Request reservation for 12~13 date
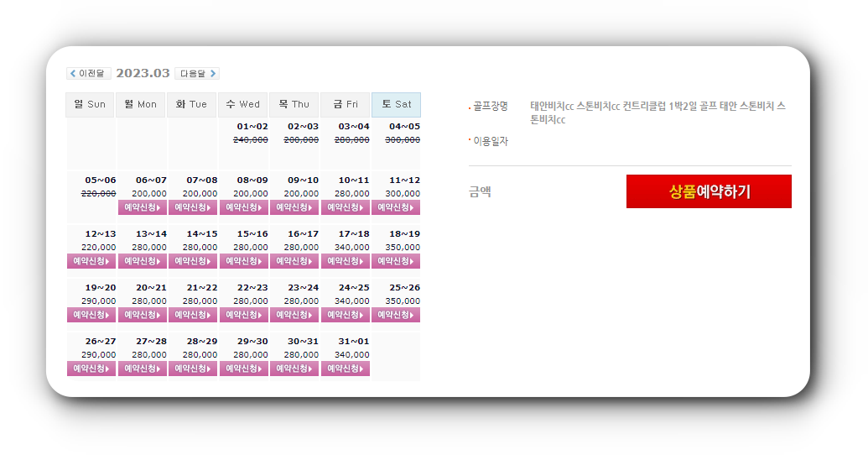Image resolution: width=868 pixels, height=455 pixels. pyautogui.click(x=91, y=261)
